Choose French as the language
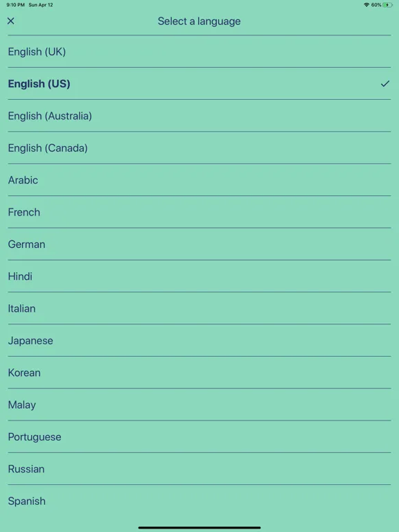Viewport: 399px width, 532px height. (199, 212)
